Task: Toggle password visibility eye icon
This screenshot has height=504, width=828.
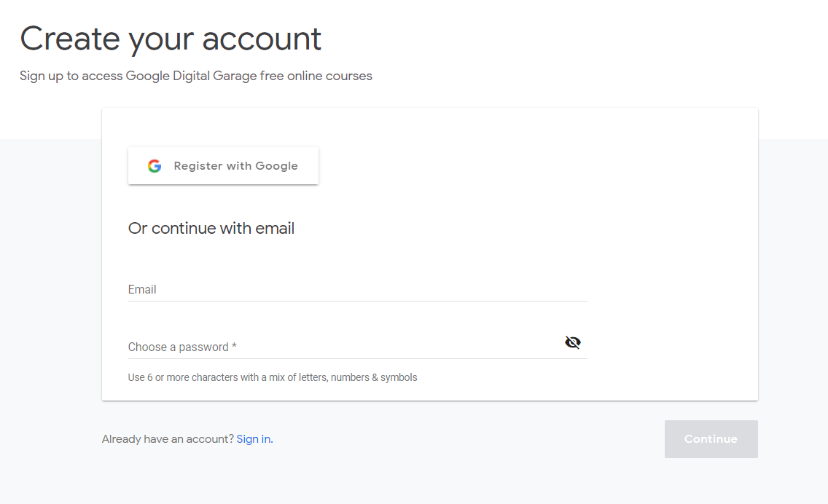Action: point(572,342)
